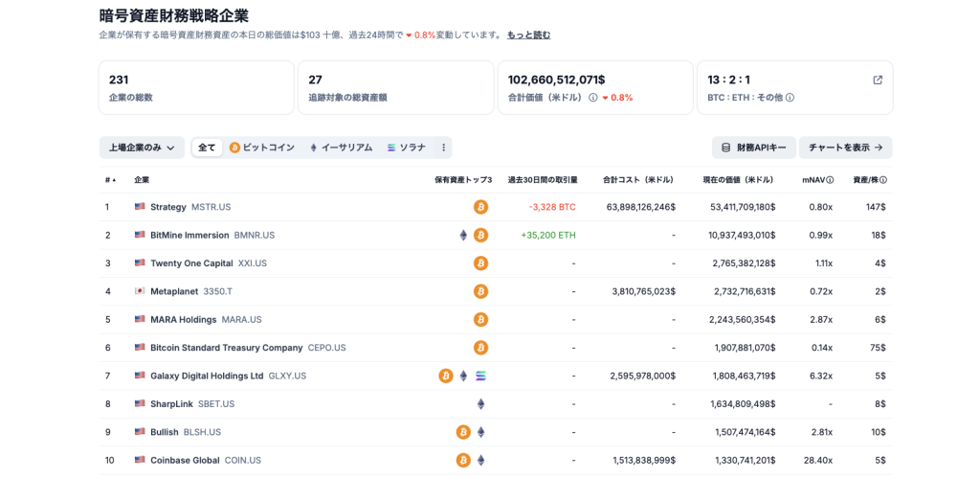Image resolution: width=980 pixels, height=479 pixels.
Task: Click info icon next to 合計価値（米ドル）
Action: point(593,98)
